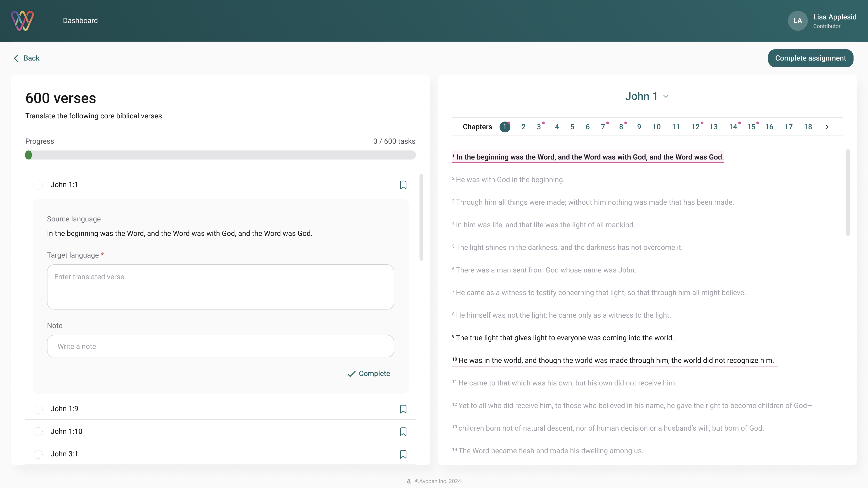Image resolution: width=868 pixels, height=488 pixels.
Task: Go to chapter 9
Action: tap(639, 127)
